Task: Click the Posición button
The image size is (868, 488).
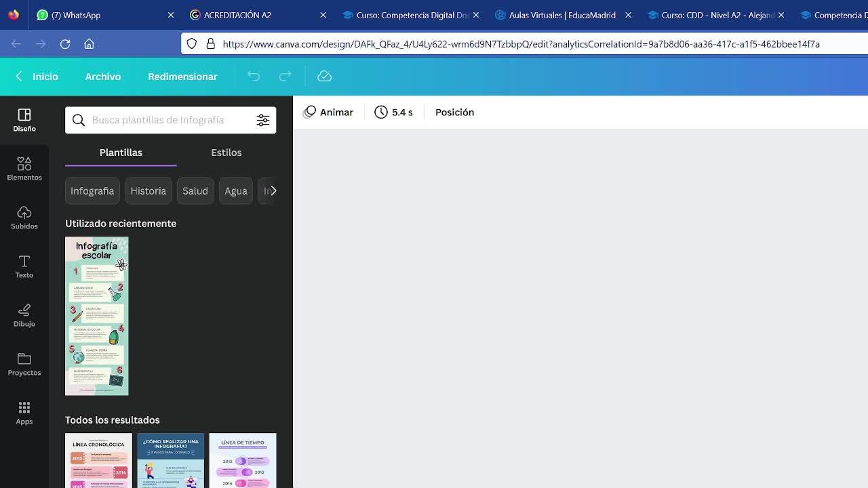Action: click(454, 113)
